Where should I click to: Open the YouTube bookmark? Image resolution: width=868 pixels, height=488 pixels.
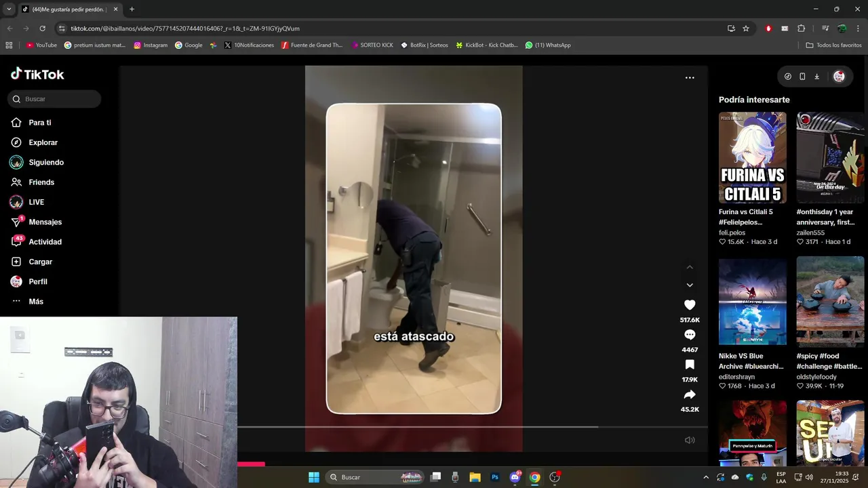(x=41, y=45)
